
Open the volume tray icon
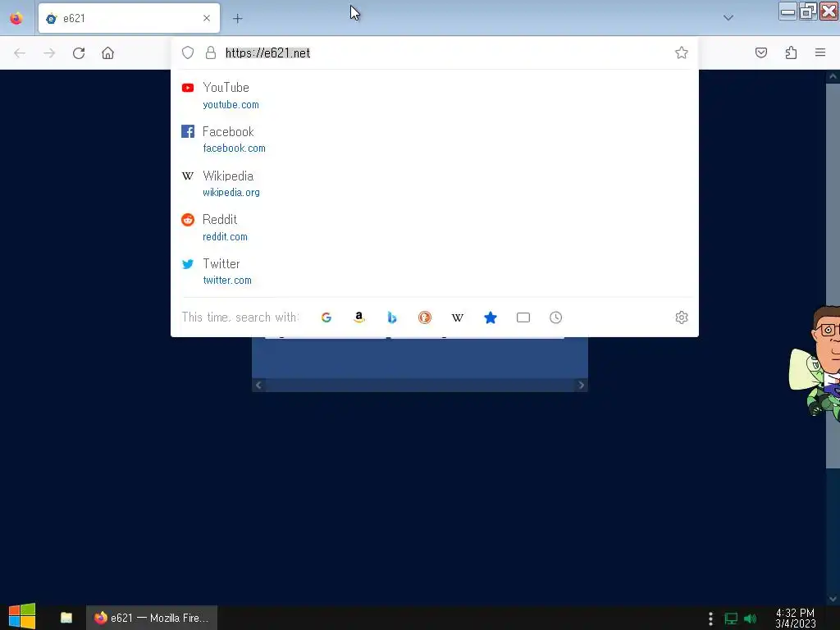pyautogui.click(x=750, y=619)
